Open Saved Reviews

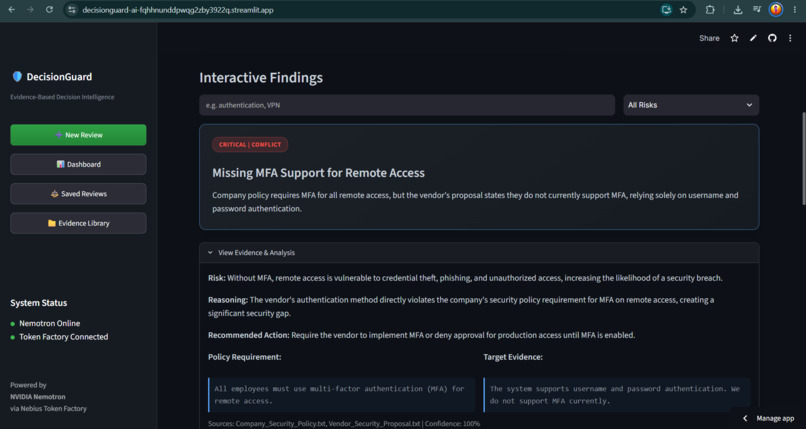(78, 194)
